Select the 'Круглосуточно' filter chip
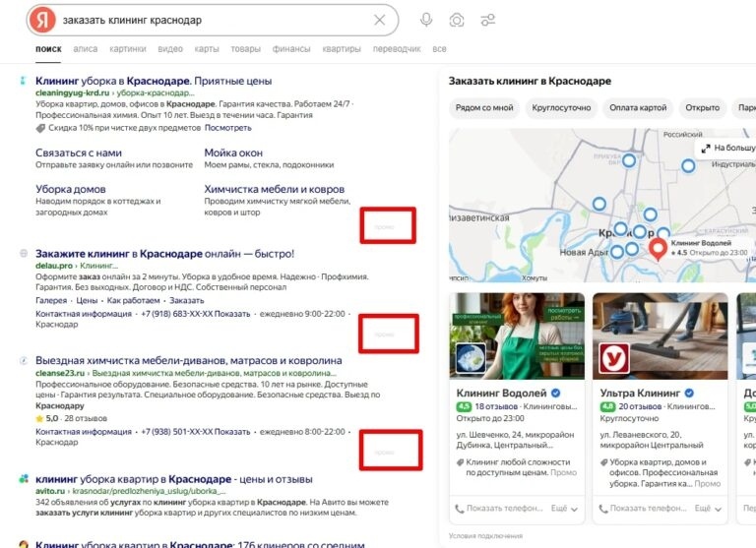Viewport: 756px width, 548px height. pos(561,108)
